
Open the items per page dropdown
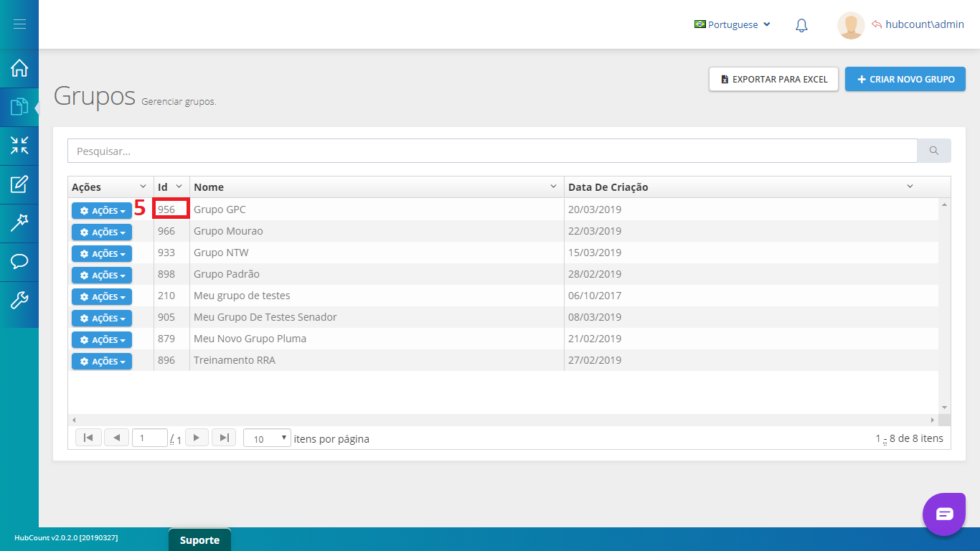pos(267,438)
